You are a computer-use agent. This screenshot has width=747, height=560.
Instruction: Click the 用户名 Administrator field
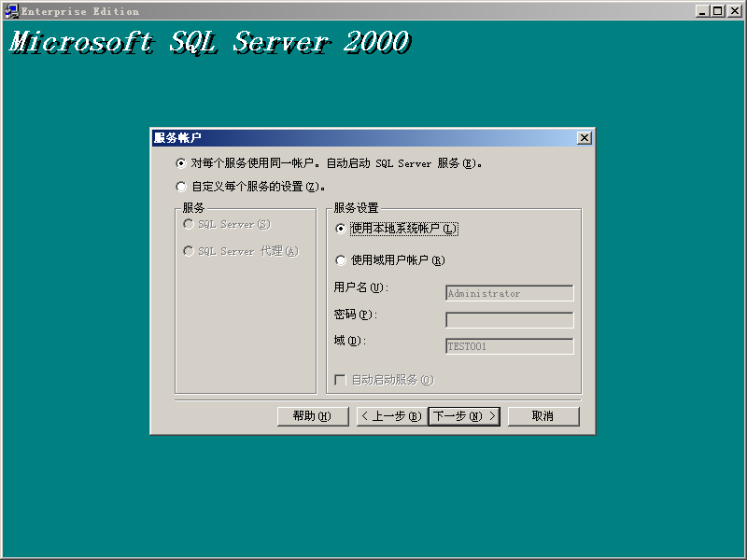click(509, 293)
